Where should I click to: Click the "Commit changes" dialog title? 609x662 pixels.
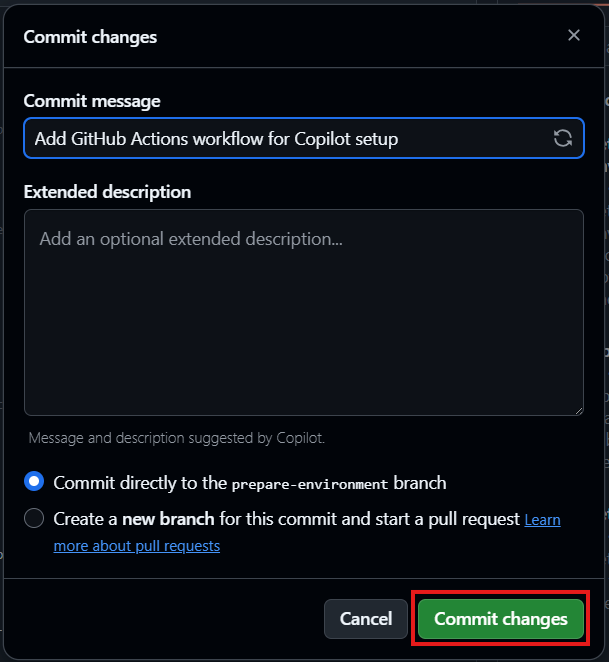point(90,37)
